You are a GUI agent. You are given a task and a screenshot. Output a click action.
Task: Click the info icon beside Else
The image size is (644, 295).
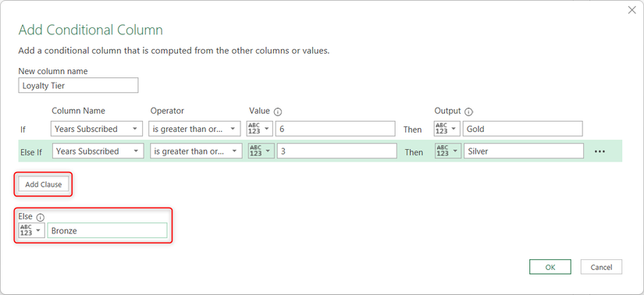tap(41, 217)
